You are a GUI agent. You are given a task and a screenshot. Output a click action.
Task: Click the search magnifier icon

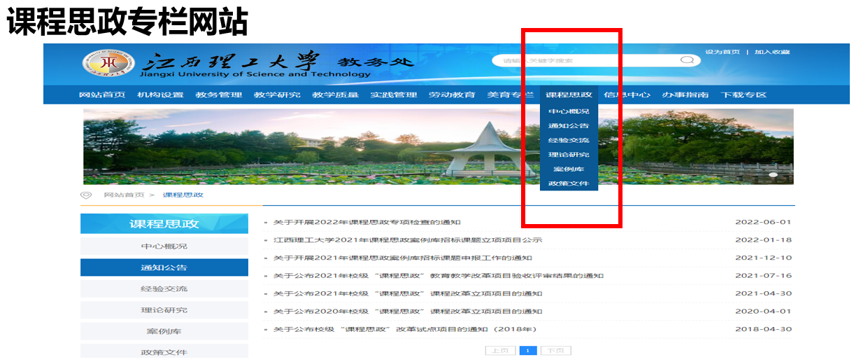tap(687, 60)
